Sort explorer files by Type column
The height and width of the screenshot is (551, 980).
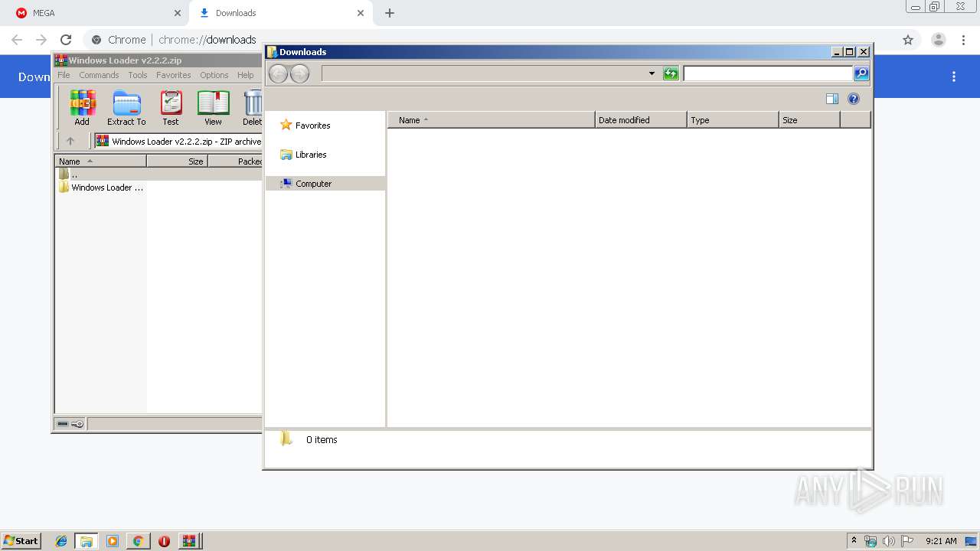click(733, 120)
